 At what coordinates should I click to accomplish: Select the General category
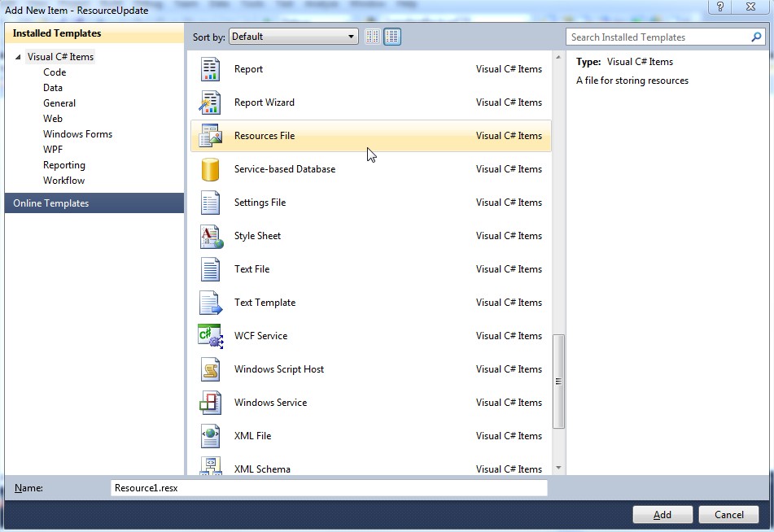coord(59,103)
